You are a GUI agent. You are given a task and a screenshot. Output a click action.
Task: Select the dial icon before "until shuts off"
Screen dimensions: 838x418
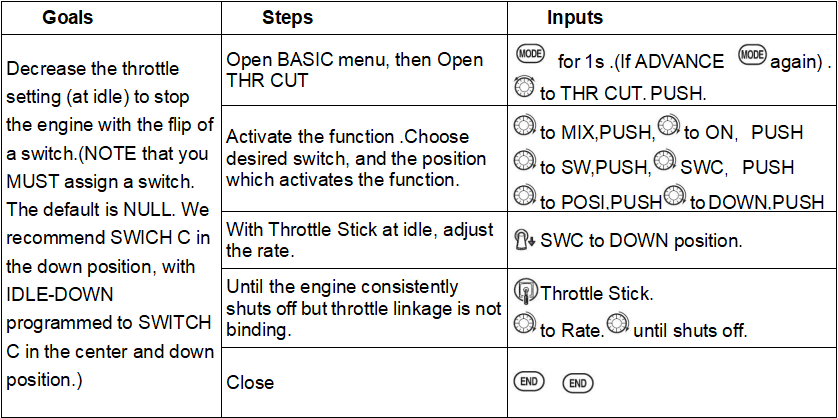tap(618, 325)
